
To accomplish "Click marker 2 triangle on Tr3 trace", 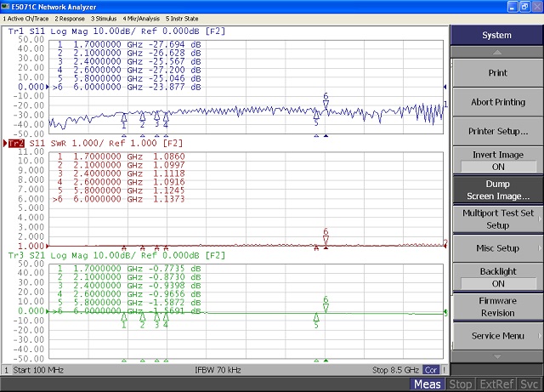I will [x=142, y=316].
